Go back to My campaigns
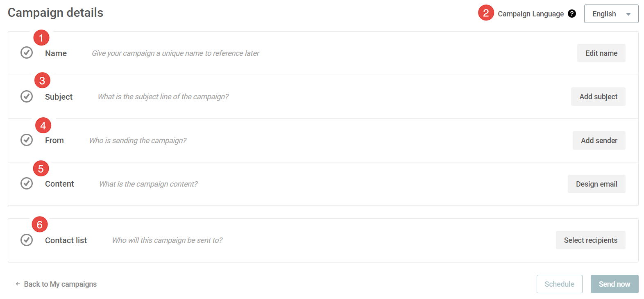644x299 pixels. click(60, 284)
